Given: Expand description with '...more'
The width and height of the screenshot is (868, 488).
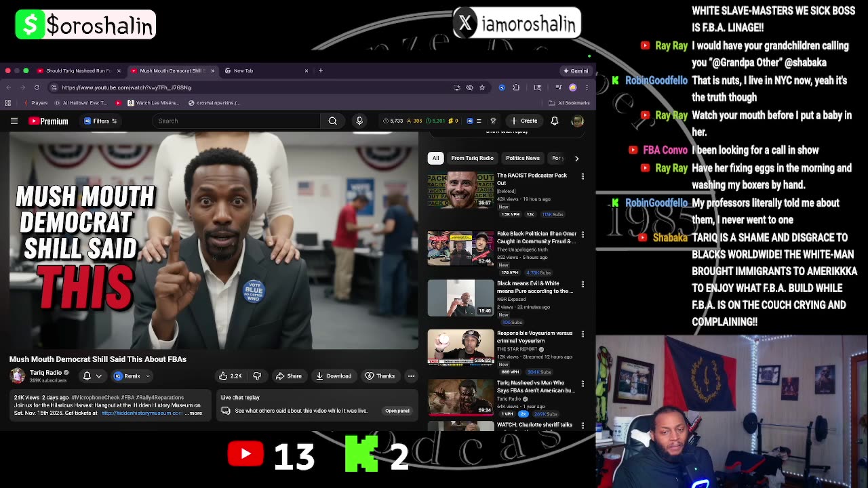Looking at the screenshot, I should [195, 413].
